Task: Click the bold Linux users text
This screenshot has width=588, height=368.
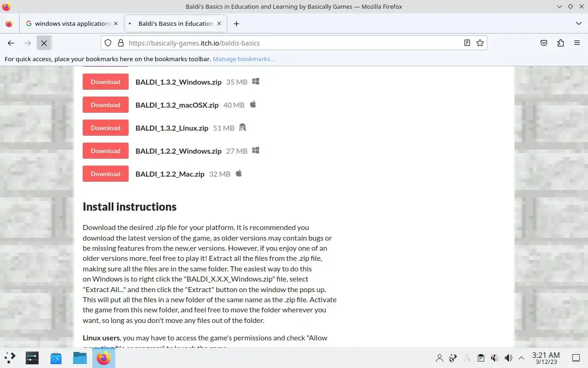Action: point(101,338)
